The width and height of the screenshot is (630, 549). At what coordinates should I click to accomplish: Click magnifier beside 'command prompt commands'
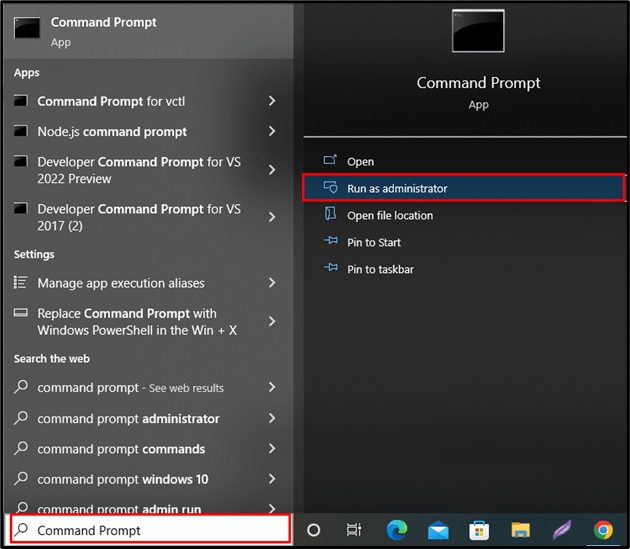(x=21, y=448)
